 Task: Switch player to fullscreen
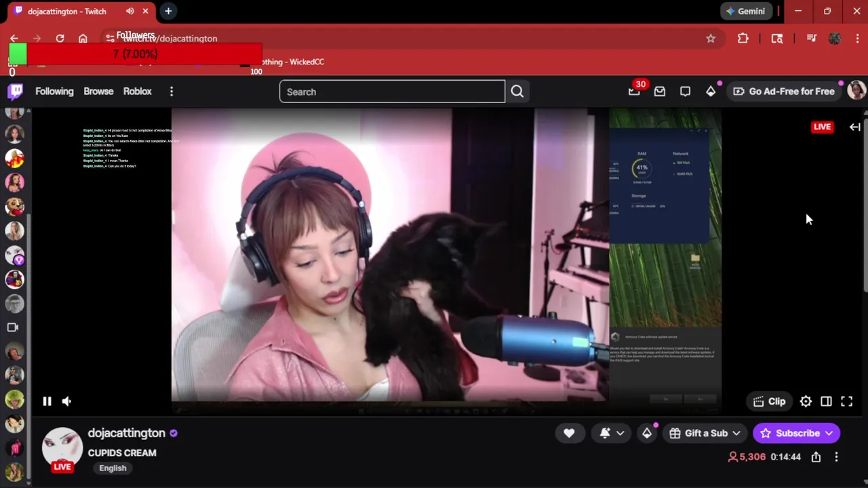[847, 401]
